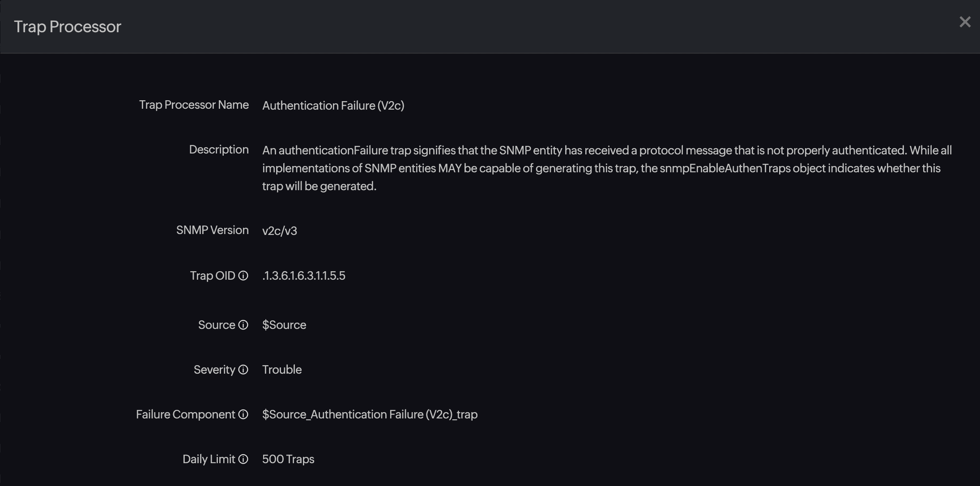Show the Daily Limit info icon help
This screenshot has height=486, width=980.
tap(243, 459)
